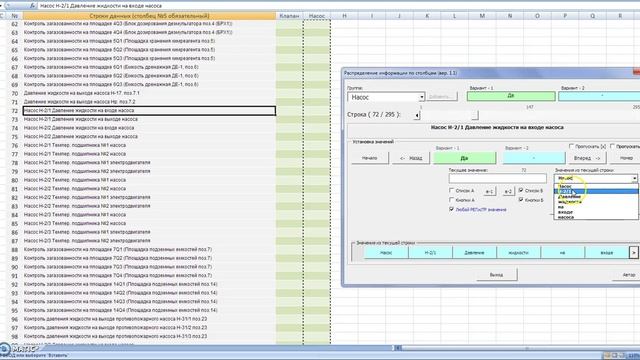Click Строки данных column header cell
The image size is (640, 360).
pos(149,16)
